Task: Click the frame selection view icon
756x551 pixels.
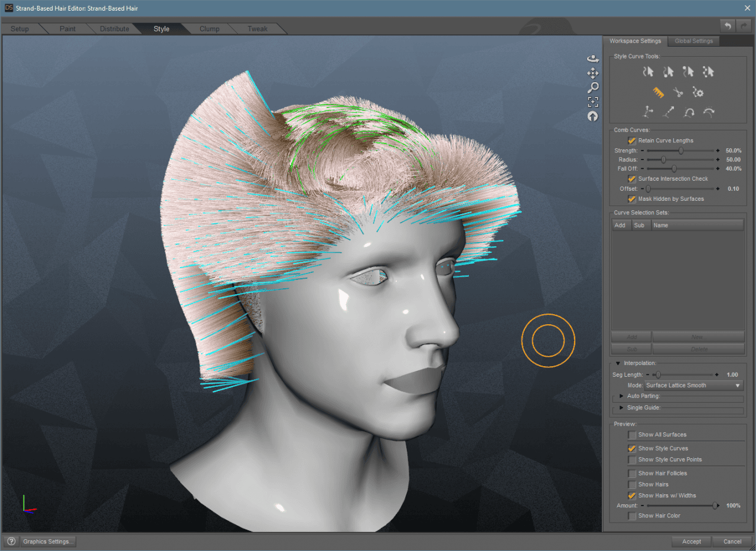Action: (593, 102)
